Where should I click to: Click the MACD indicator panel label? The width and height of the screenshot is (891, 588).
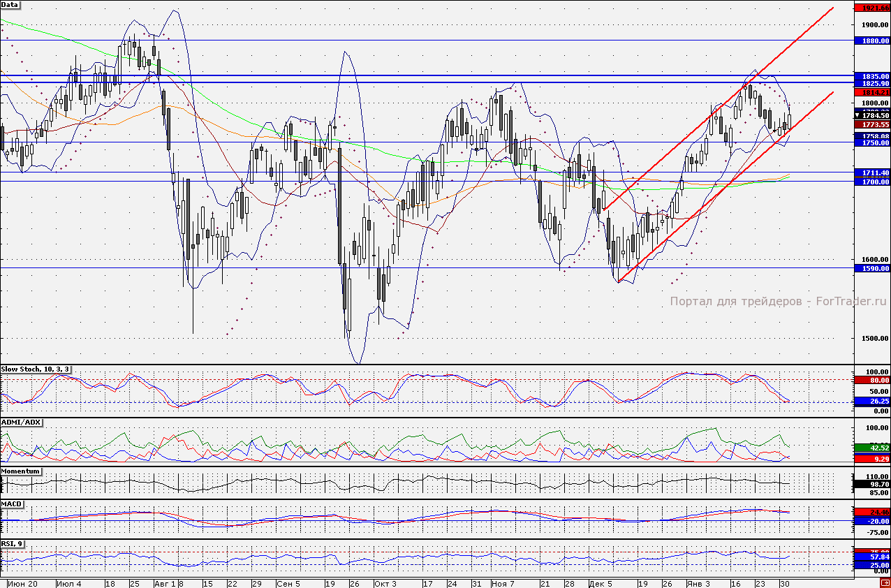tap(12, 504)
